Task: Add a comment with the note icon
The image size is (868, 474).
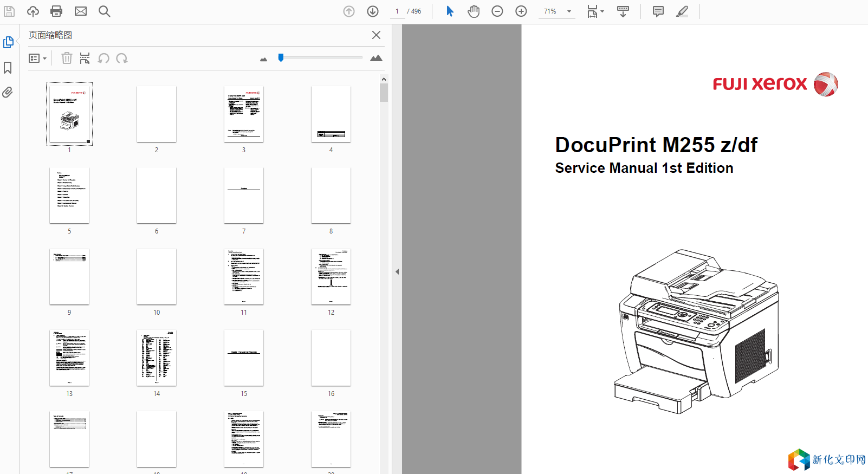Action: (658, 11)
